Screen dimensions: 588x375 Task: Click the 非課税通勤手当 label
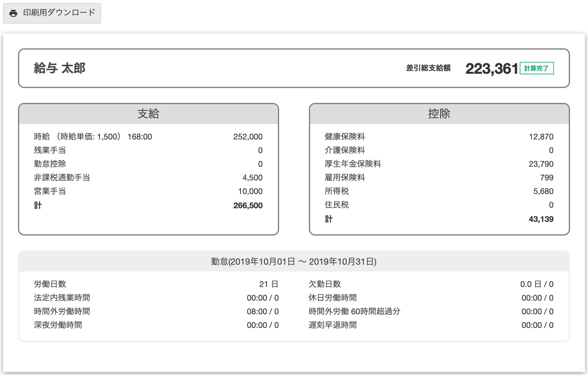[x=62, y=178]
